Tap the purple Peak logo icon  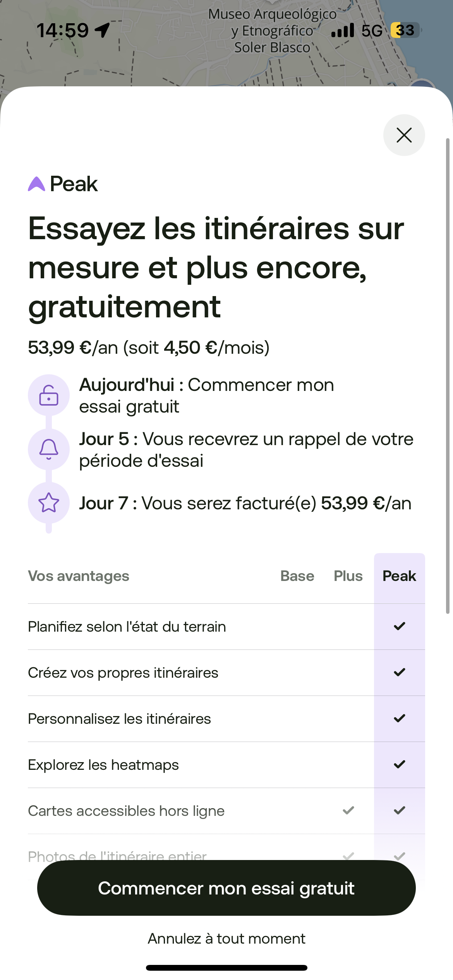pyautogui.click(x=36, y=184)
